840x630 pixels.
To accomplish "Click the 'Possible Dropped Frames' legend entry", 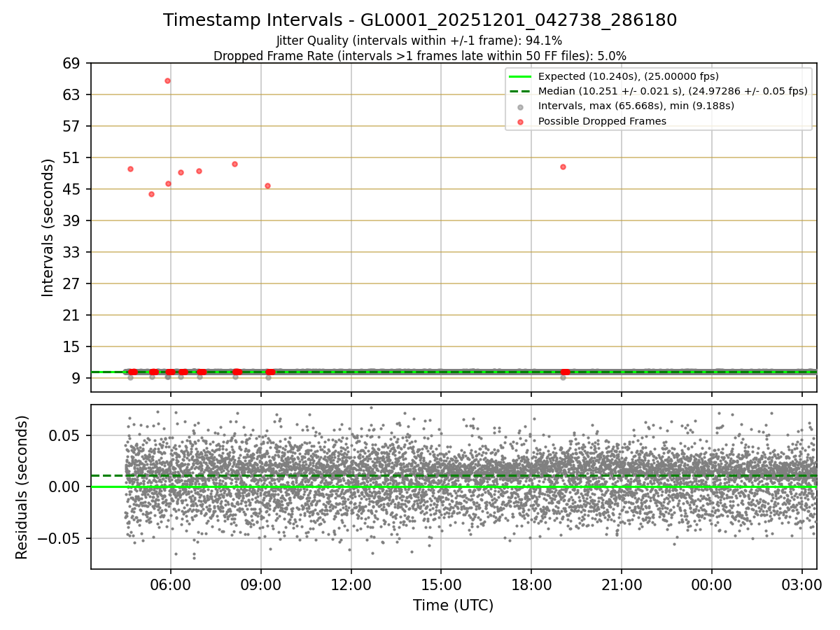I will coord(602,121).
